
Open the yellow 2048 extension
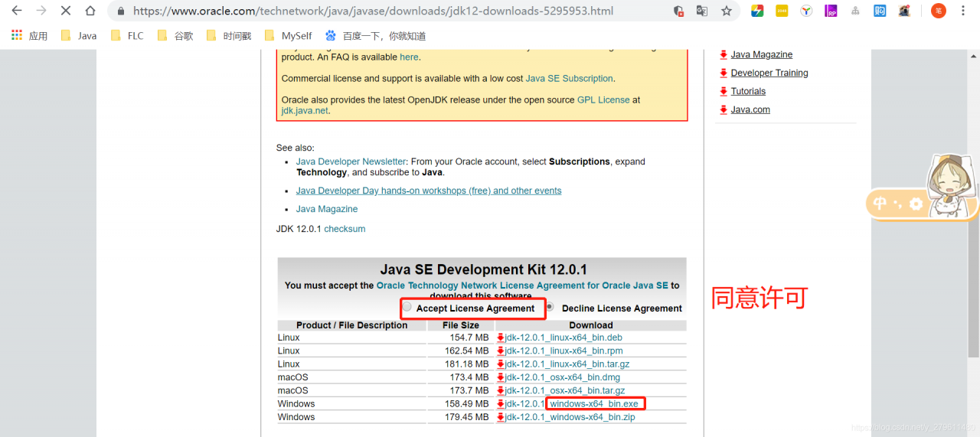pyautogui.click(x=782, y=11)
